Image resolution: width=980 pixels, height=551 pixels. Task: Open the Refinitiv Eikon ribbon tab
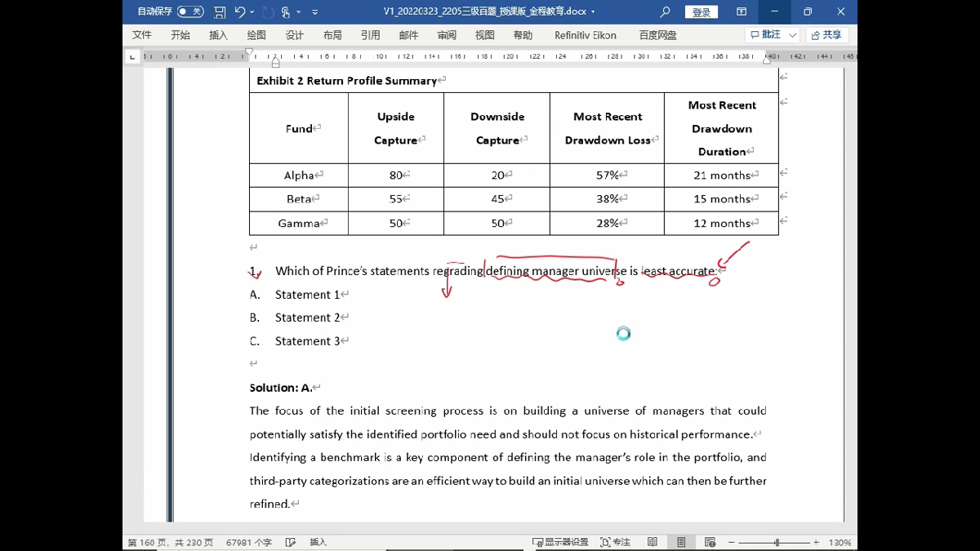pyautogui.click(x=585, y=35)
